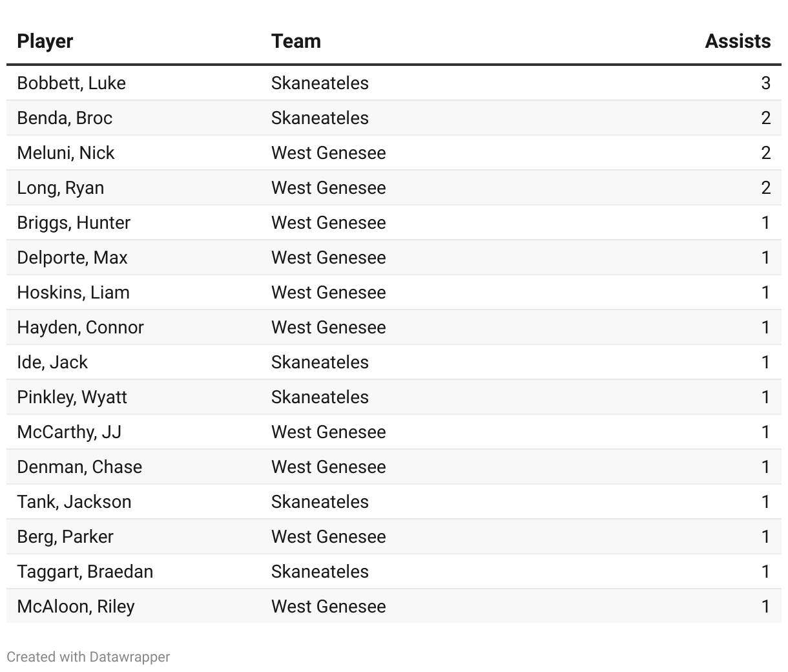Select McCarthy, JJ in the table
788x672 pixels.
point(69,432)
